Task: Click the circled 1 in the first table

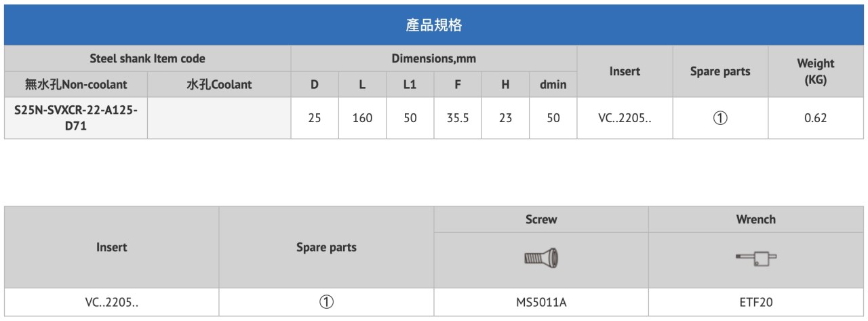Action: coord(720,118)
